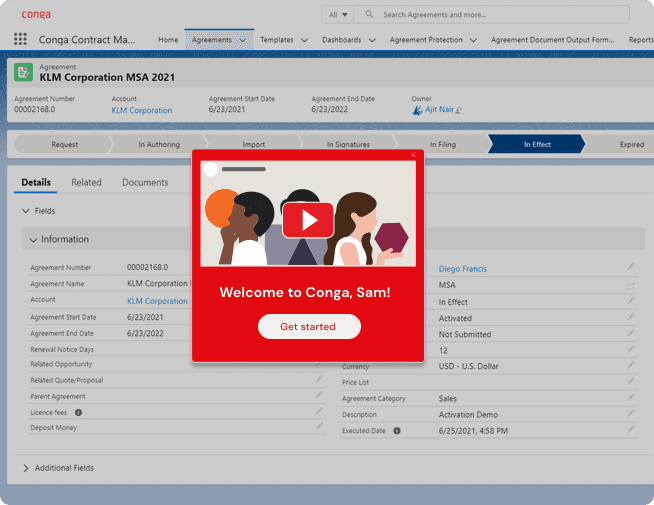
Task: Click the Activation Demo description text
Action: pyautogui.click(x=468, y=415)
